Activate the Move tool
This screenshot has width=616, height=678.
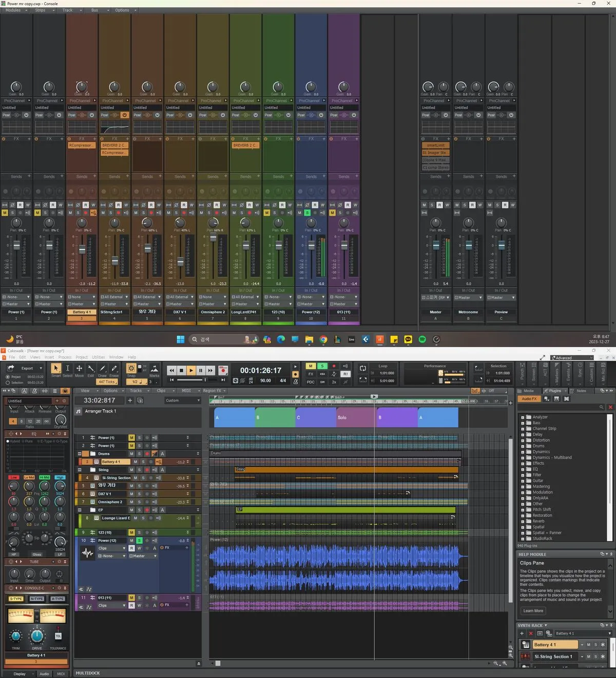point(79,369)
